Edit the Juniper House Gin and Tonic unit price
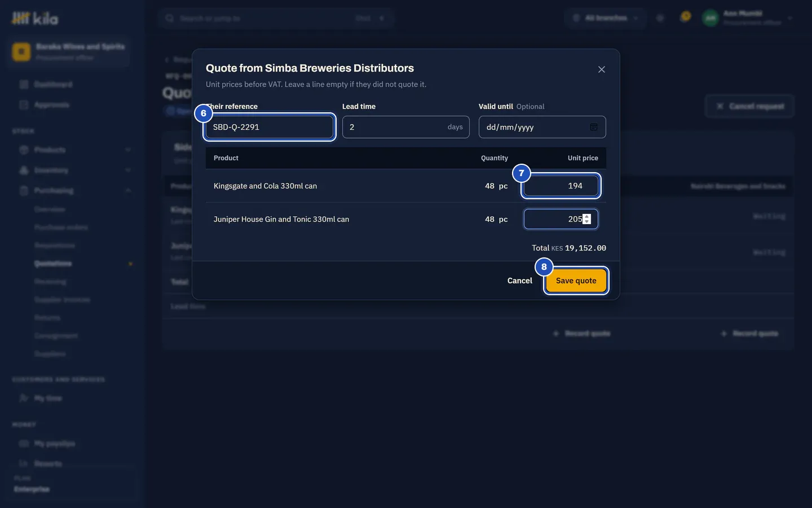The height and width of the screenshot is (508, 812). click(x=561, y=219)
